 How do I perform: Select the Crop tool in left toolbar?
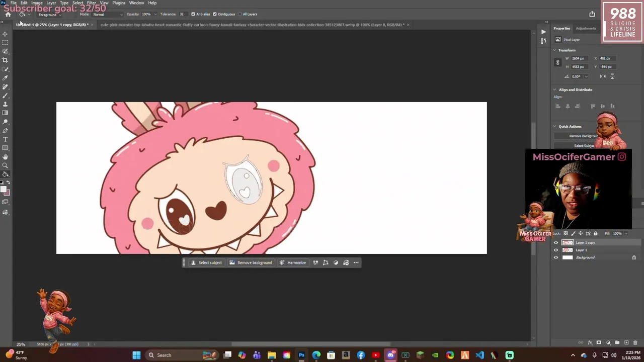point(5,60)
